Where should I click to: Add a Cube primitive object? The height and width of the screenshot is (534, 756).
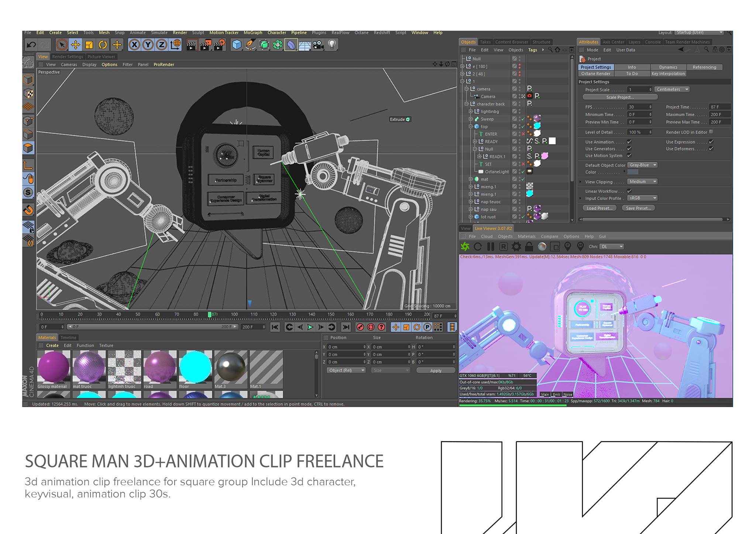tap(237, 45)
